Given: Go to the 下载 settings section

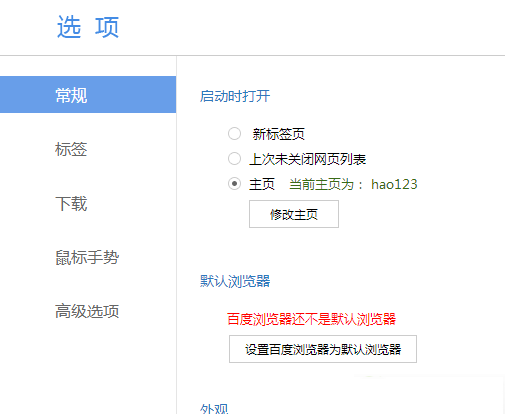Looking at the screenshot, I should pos(71,203).
